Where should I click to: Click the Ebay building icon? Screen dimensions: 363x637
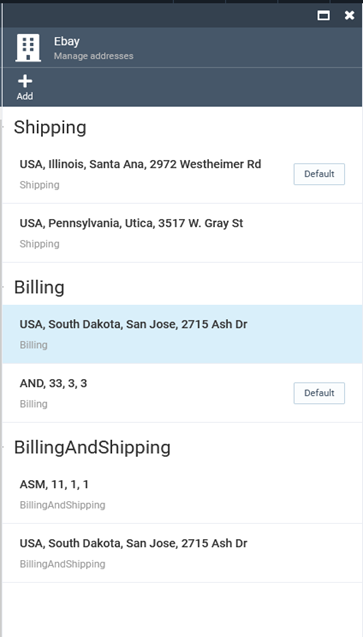[x=28, y=48]
